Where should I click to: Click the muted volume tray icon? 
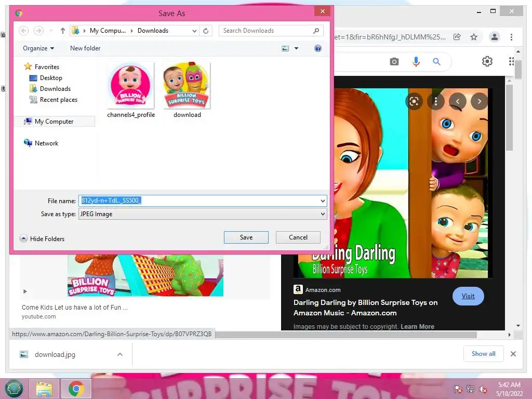[x=483, y=389]
